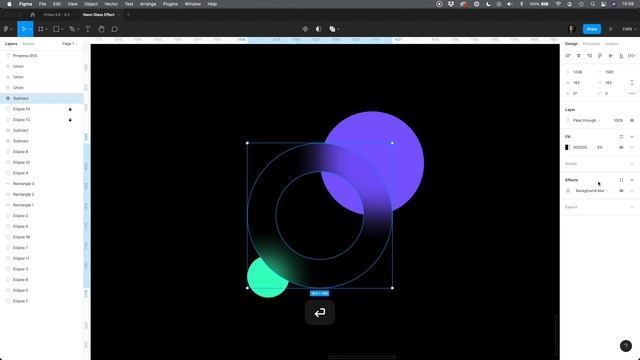The width and height of the screenshot is (640, 360).
Task: Remove the fill with minus icon
Action: 632,147
